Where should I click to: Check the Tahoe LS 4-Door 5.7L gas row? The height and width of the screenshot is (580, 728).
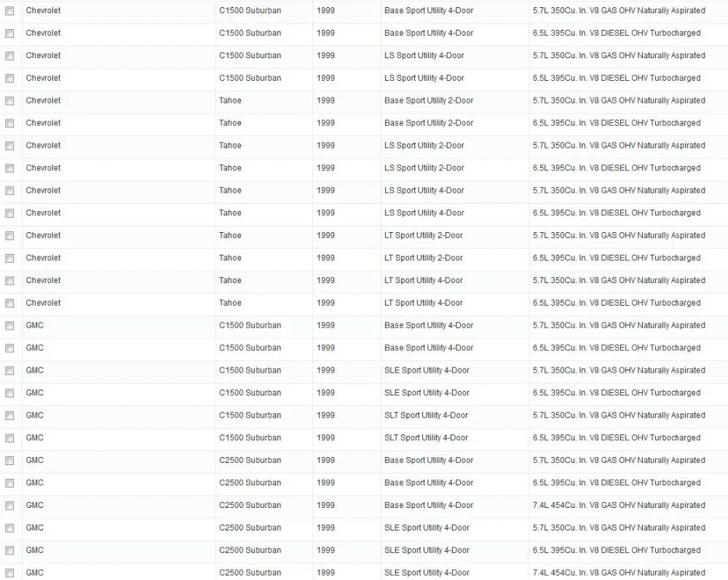(x=9, y=191)
